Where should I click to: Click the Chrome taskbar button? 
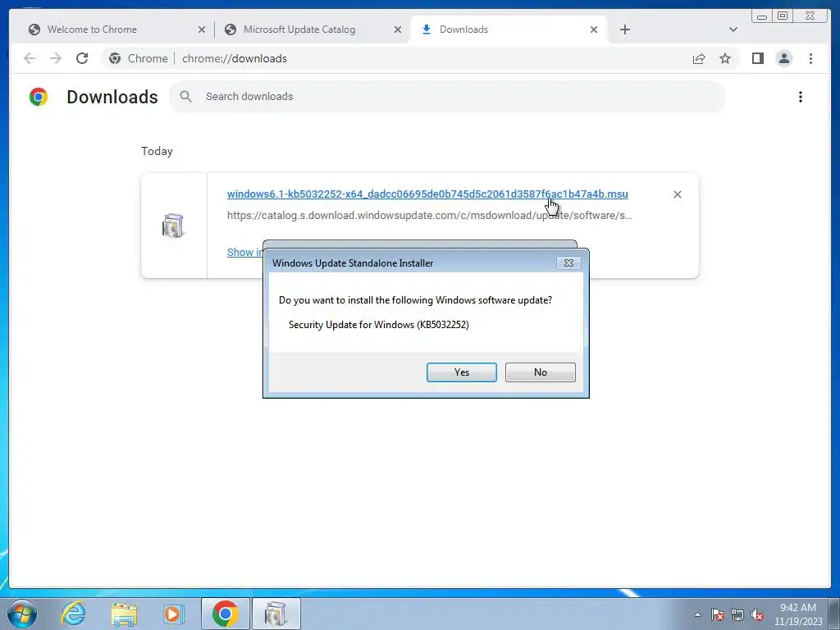pos(226,614)
